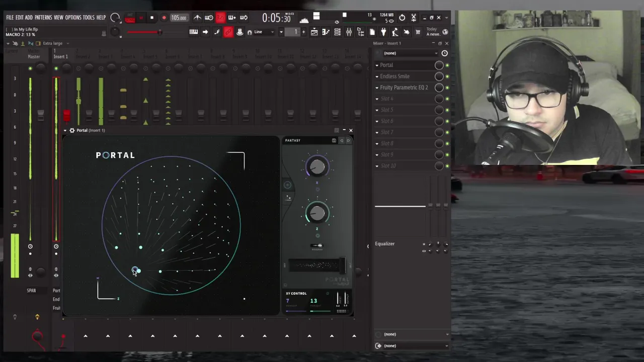This screenshot has width=644, height=362.
Task: Toggle the red countdown 3-2-1 icon
Action: tap(220, 18)
